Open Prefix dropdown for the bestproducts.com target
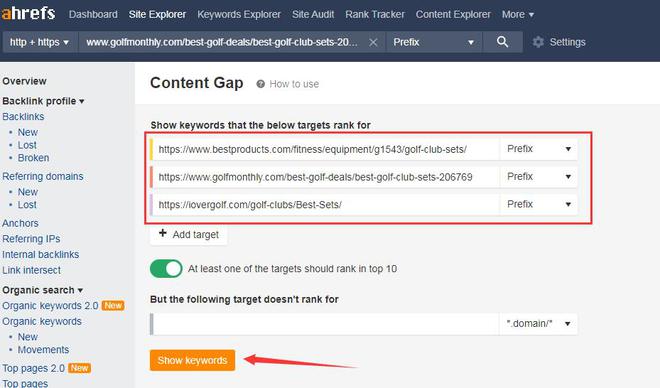The width and height of the screenshot is (660, 388). (x=538, y=149)
